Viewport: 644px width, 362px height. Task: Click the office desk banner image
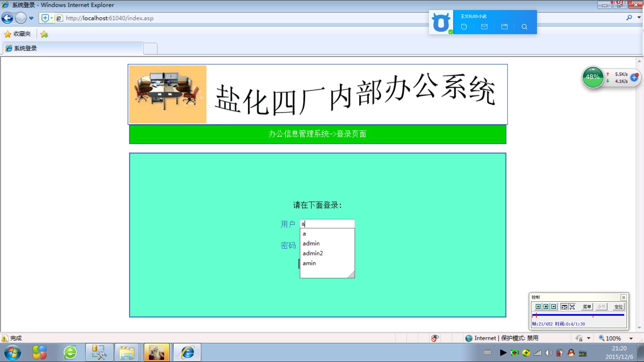168,94
